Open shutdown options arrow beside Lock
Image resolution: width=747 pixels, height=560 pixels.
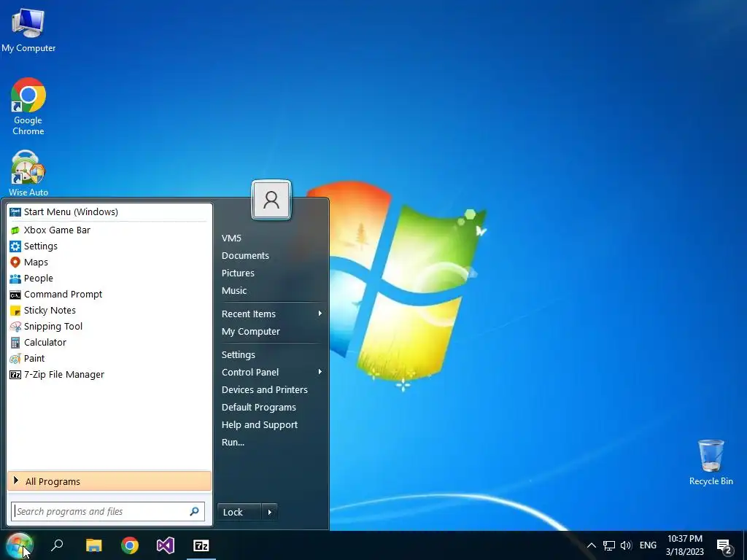[x=270, y=513]
